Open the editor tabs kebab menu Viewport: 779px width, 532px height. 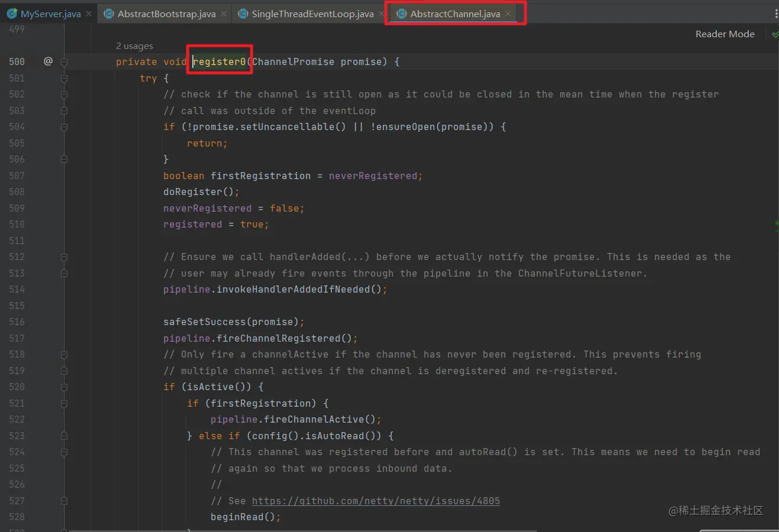tap(775, 13)
